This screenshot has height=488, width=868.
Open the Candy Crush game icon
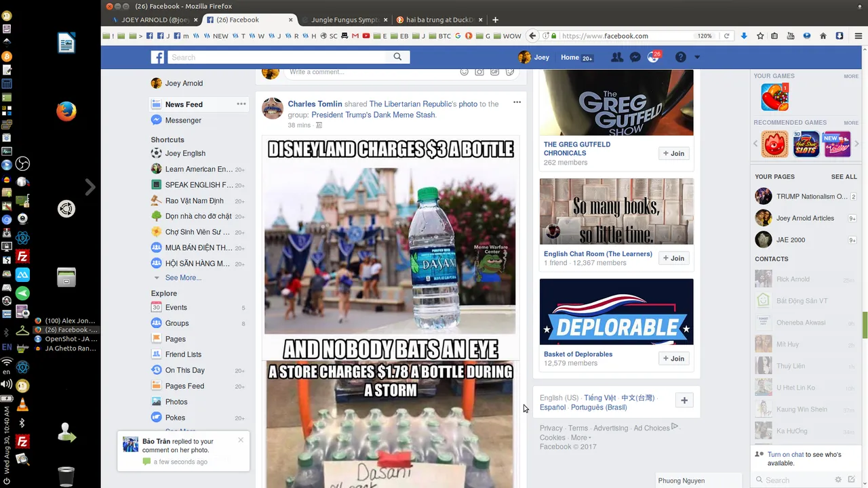pos(774,97)
